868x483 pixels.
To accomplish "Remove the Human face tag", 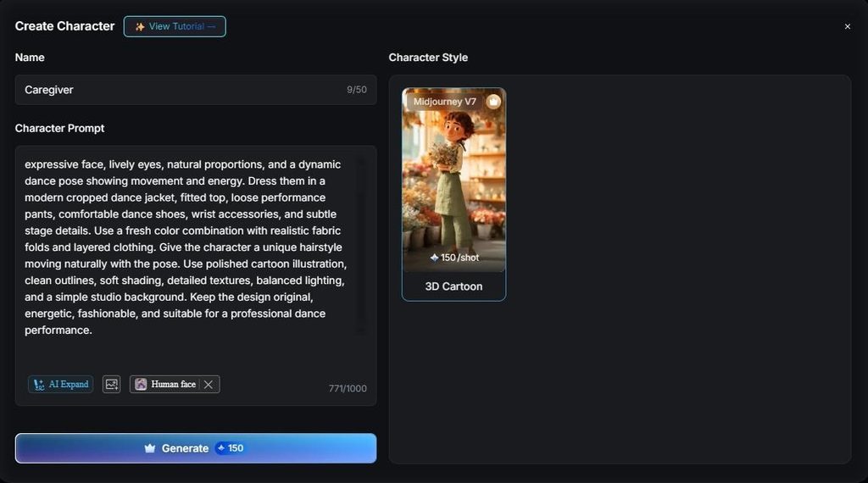I will pyautogui.click(x=209, y=384).
